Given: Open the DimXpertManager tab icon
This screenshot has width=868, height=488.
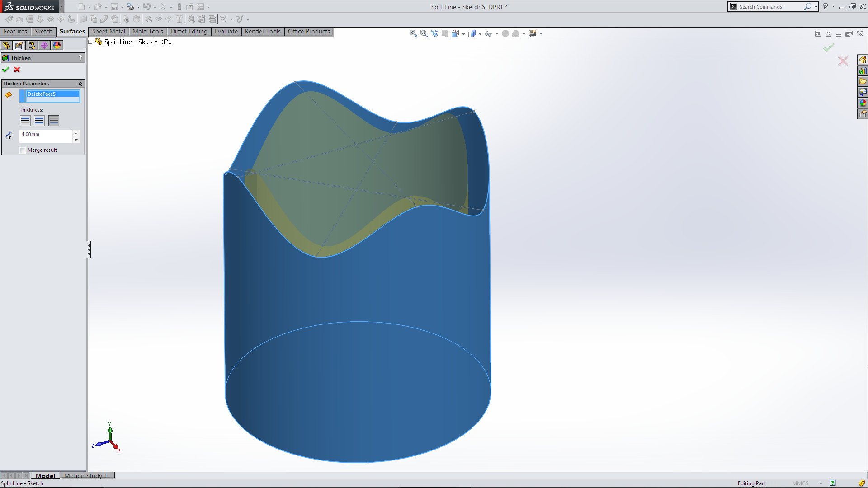Looking at the screenshot, I should point(44,45).
